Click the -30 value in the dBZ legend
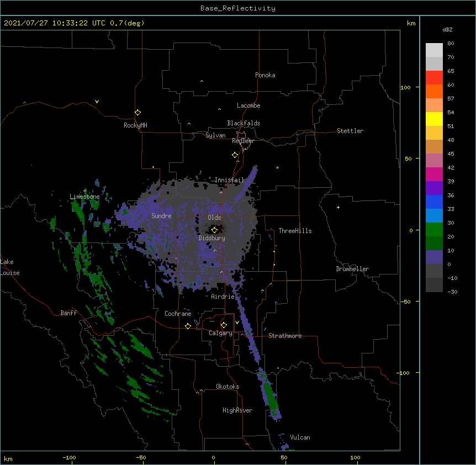Screen dimensions: 476x465 point(452,292)
